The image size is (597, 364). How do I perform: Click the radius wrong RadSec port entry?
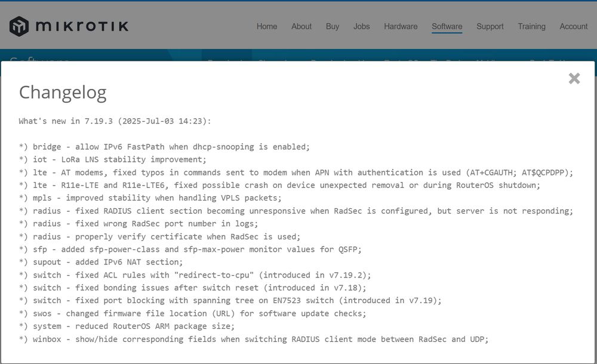139,224
